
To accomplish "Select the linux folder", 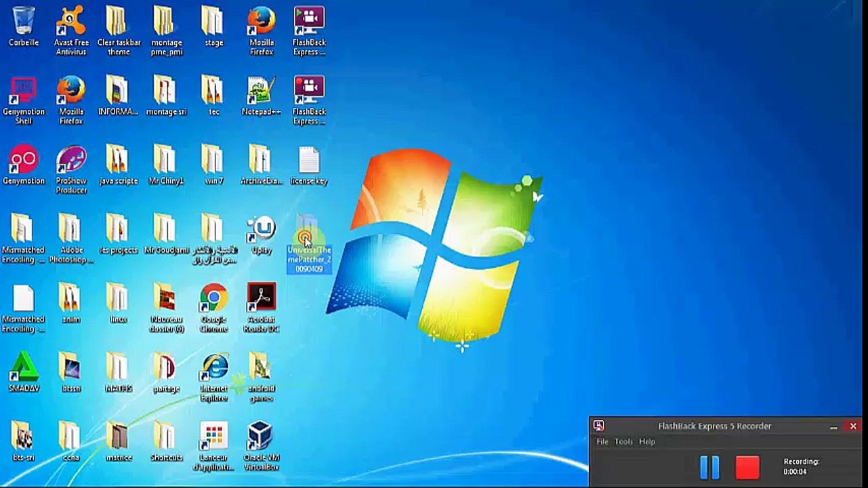I will pyautogui.click(x=119, y=303).
